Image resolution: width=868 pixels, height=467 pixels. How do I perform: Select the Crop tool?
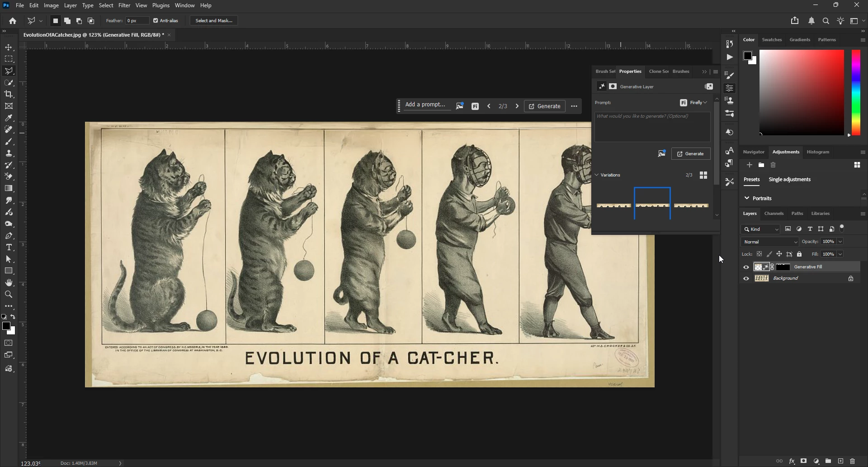tap(9, 94)
